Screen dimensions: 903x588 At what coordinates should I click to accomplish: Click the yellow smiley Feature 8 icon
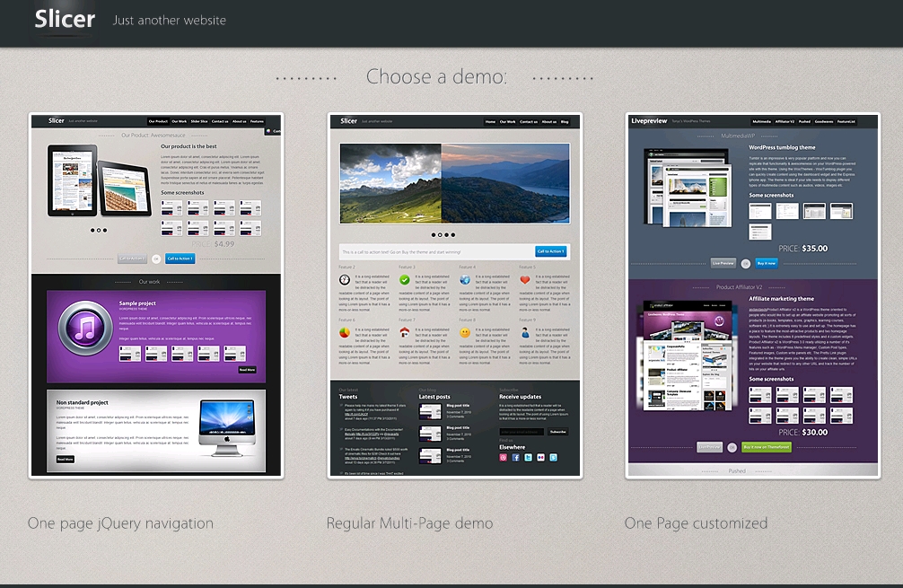click(x=465, y=332)
